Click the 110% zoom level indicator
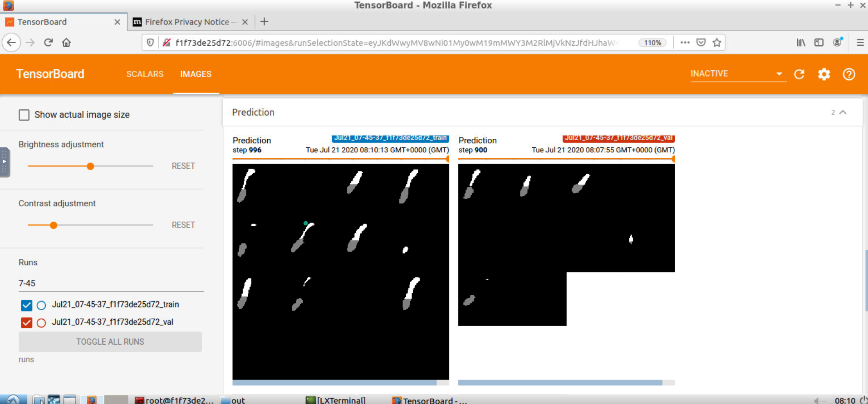The width and height of the screenshot is (868, 404). coord(652,43)
